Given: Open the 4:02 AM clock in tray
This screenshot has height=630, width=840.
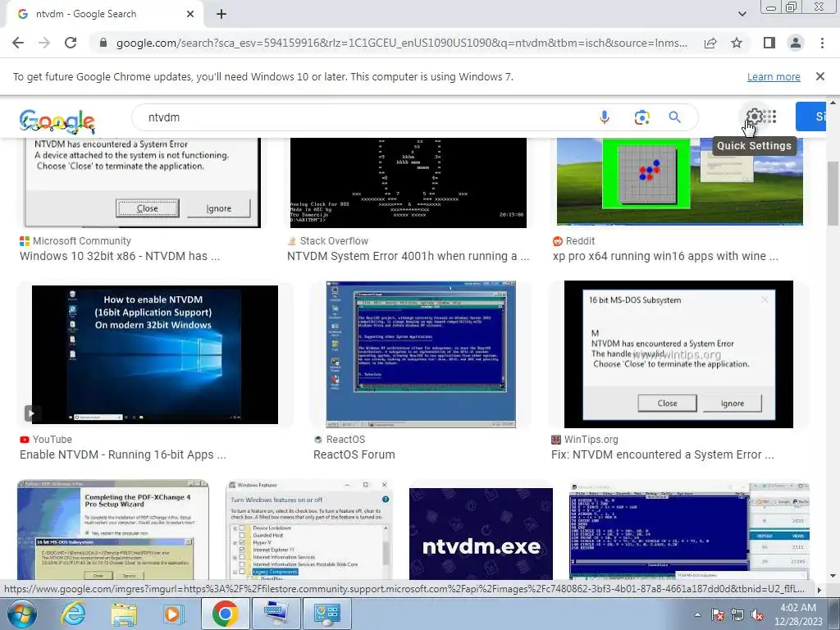Looking at the screenshot, I should point(798,614).
